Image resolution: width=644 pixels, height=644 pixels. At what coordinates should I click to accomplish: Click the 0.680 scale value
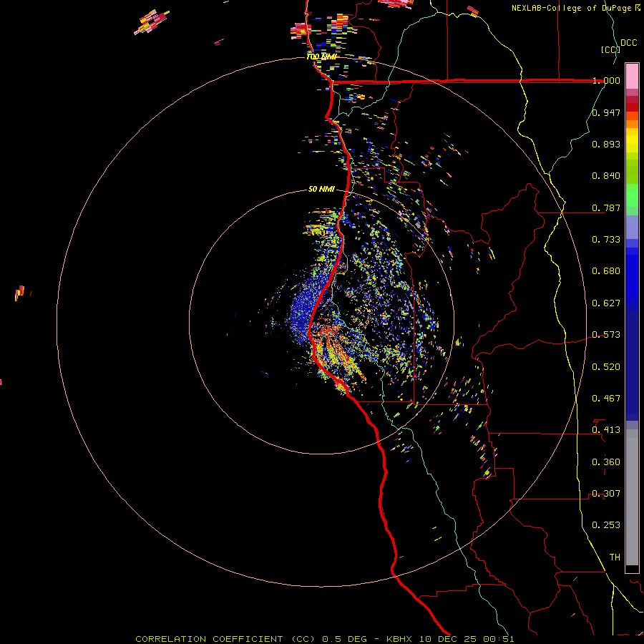point(606,271)
